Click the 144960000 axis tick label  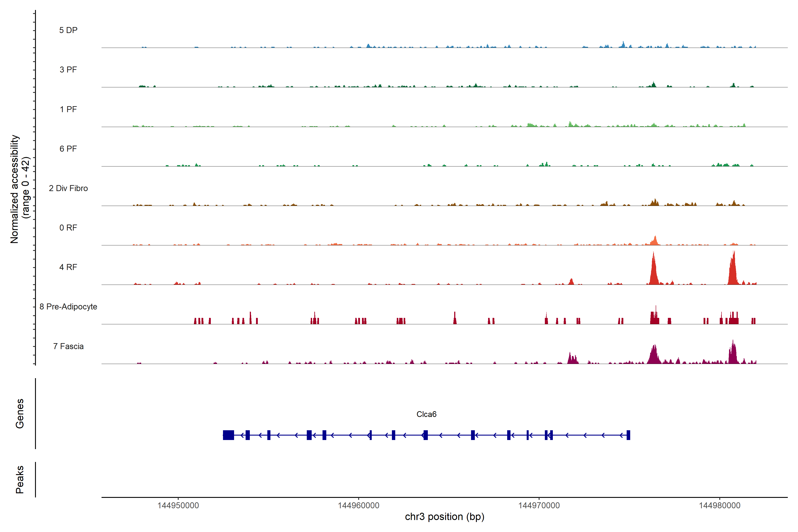(359, 506)
